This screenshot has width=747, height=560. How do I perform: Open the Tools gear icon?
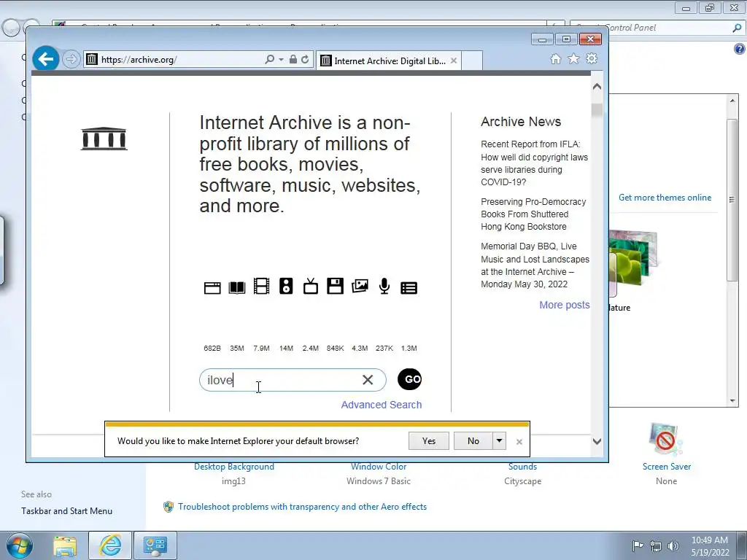(592, 58)
